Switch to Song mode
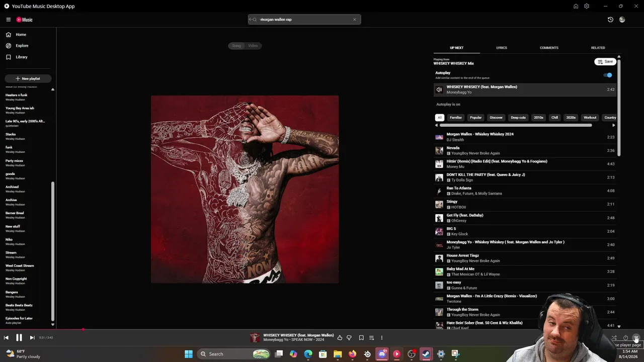This screenshot has height=362, width=644. point(236,46)
